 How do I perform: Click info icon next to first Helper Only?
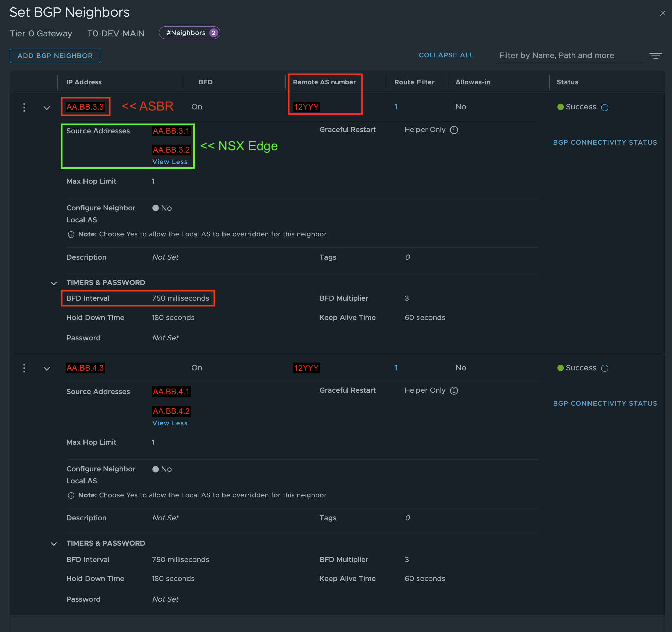point(454,130)
